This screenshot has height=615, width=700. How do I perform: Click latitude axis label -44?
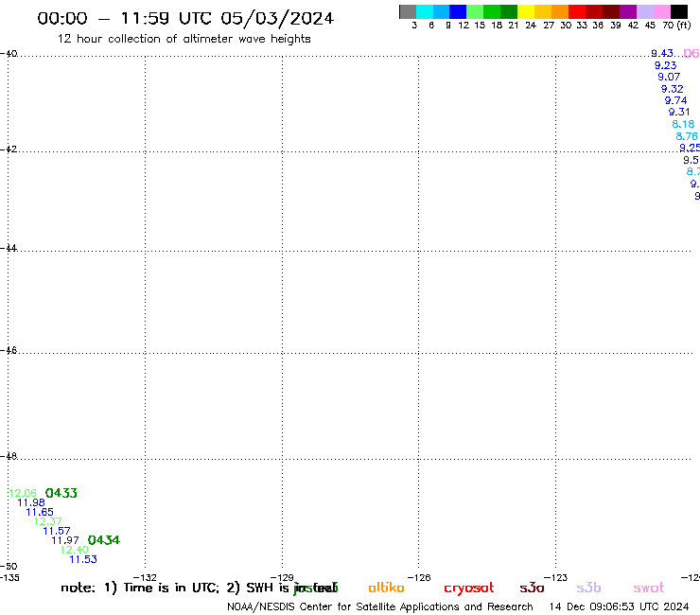pyautogui.click(x=9, y=248)
